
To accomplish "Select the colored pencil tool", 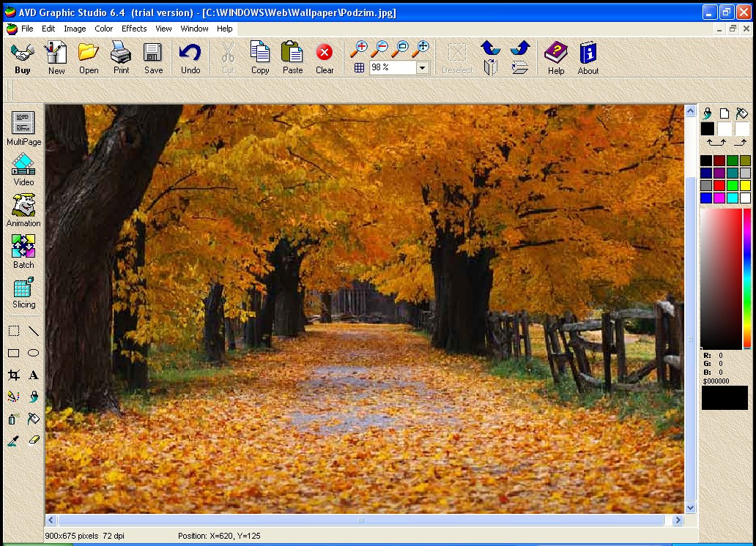I will point(13,397).
